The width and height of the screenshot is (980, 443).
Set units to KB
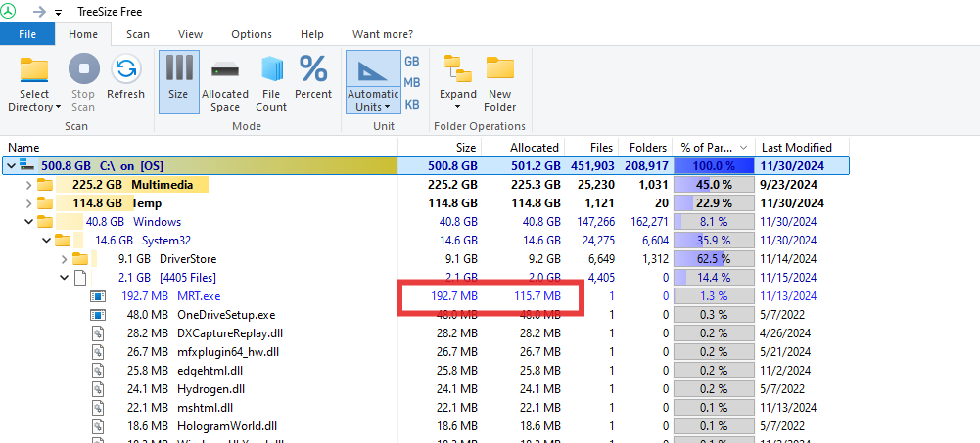[x=412, y=104]
